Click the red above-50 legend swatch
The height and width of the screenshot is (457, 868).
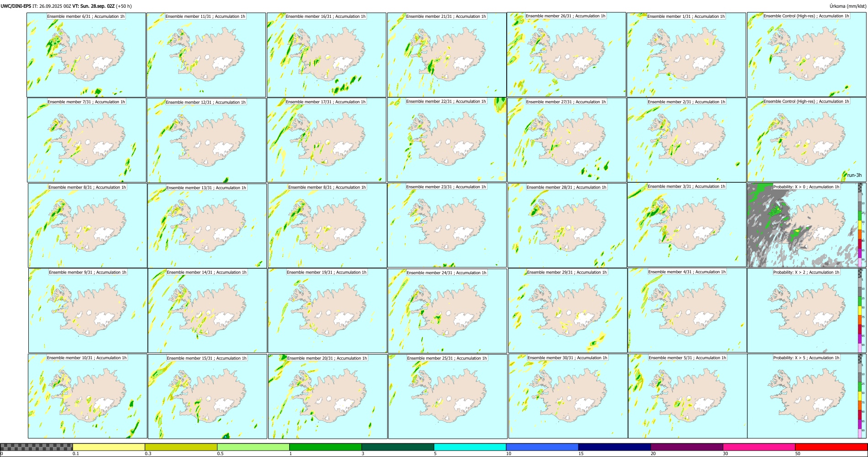pos(831,447)
